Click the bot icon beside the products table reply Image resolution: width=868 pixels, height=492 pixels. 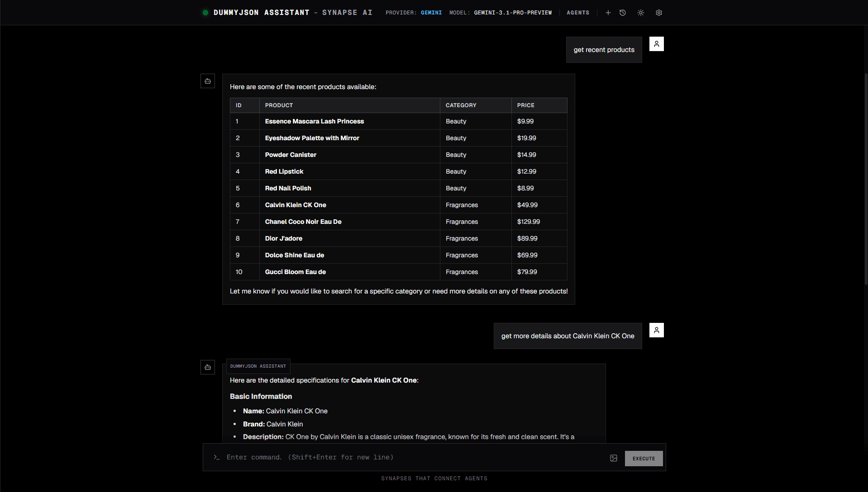(208, 81)
